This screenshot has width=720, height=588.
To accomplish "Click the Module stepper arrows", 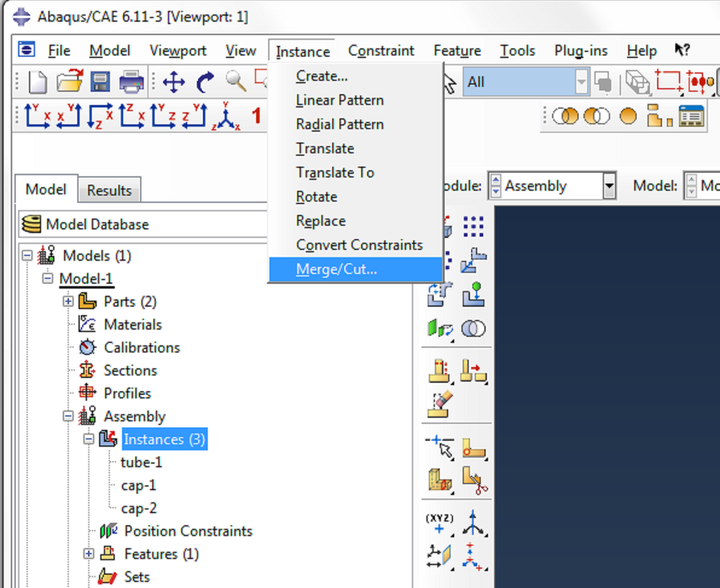I will coord(495,186).
